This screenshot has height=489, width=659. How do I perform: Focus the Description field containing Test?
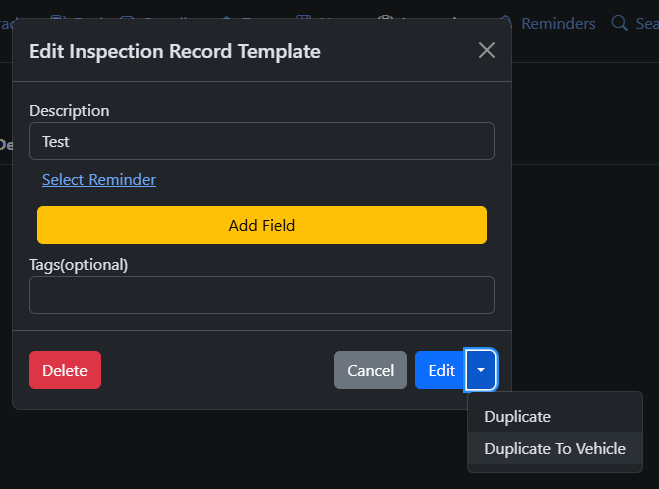pyautogui.click(x=262, y=141)
